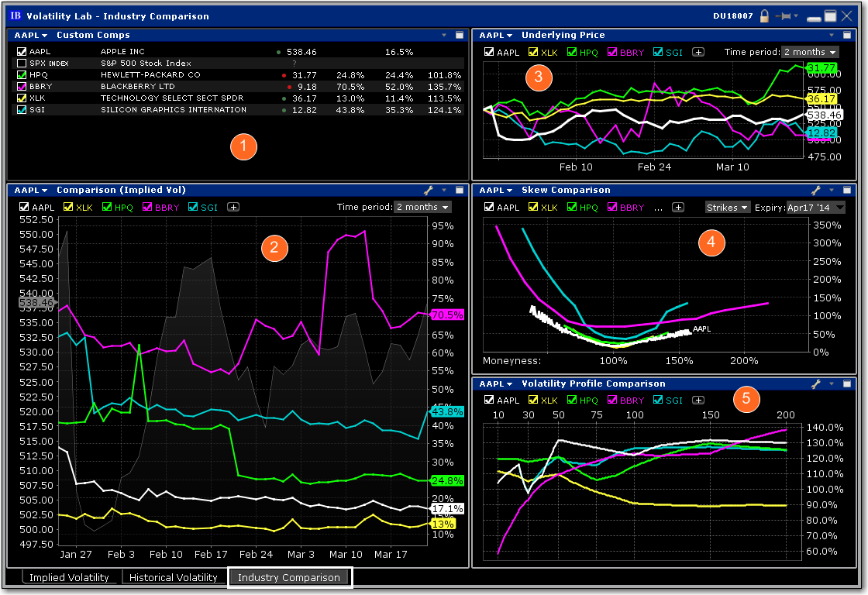Open wrench settings for Comparison (Implied Vol) panel
This screenshot has width=868, height=595.
(428, 190)
